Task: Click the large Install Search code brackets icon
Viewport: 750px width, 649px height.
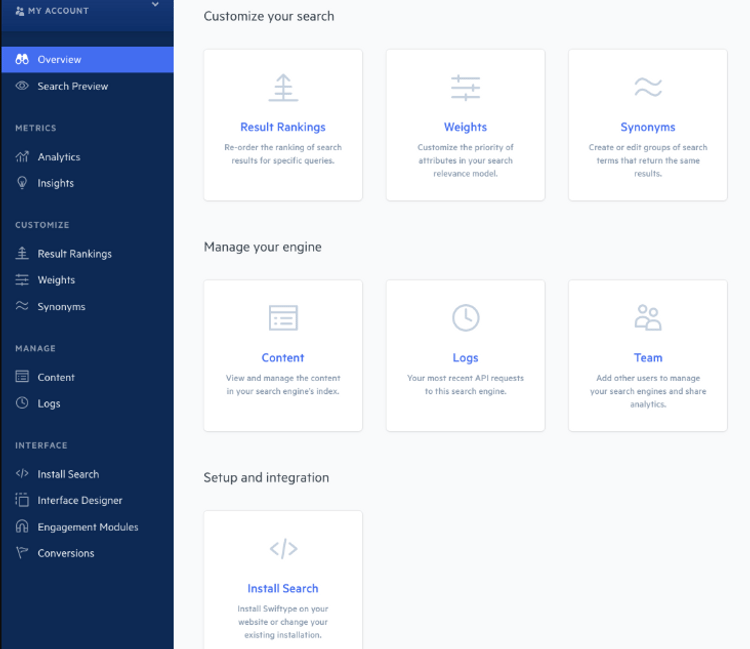Action: pyautogui.click(x=283, y=549)
